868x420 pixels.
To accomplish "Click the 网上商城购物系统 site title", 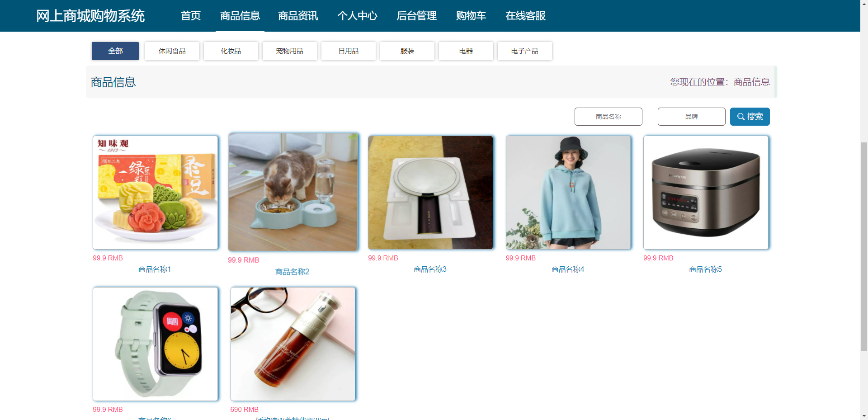I will (x=90, y=16).
